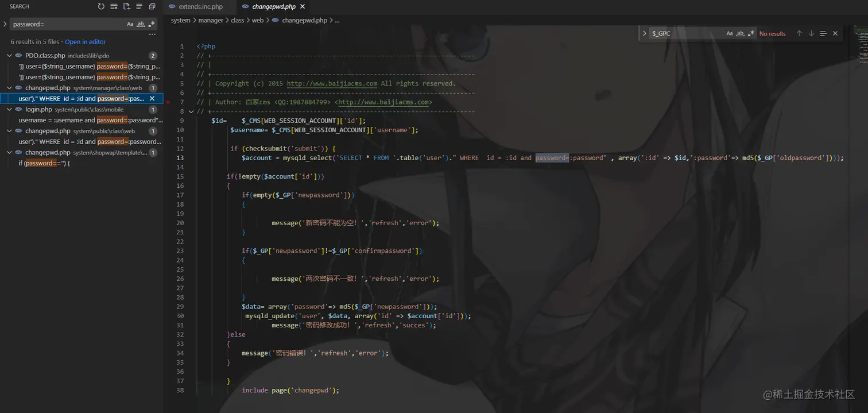Open login.php match 'username = :username'
This screenshot has height=413, width=868.
click(x=91, y=120)
